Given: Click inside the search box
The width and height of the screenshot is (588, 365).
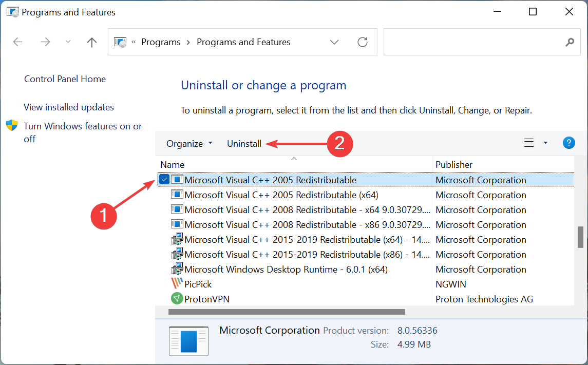Looking at the screenshot, I should [x=478, y=42].
